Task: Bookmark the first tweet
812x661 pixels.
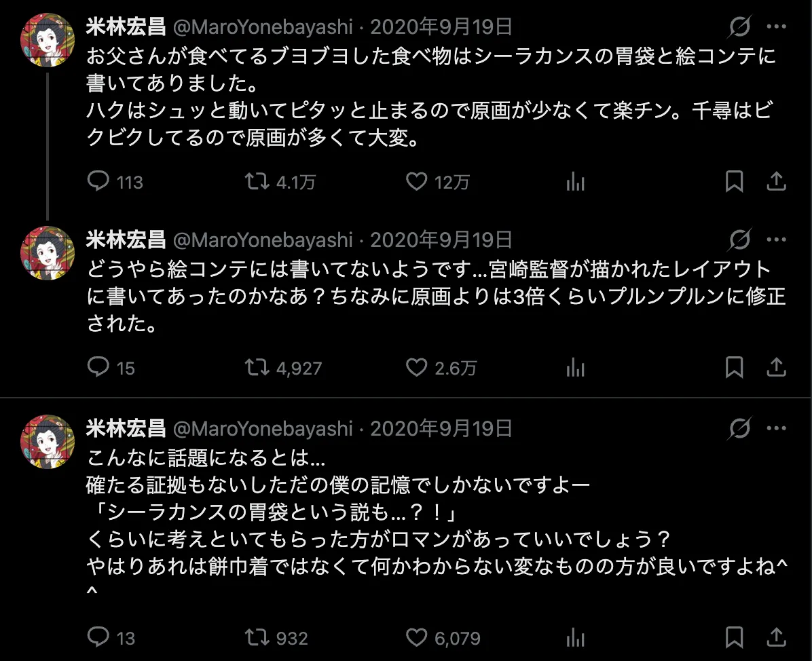Action: click(x=734, y=181)
